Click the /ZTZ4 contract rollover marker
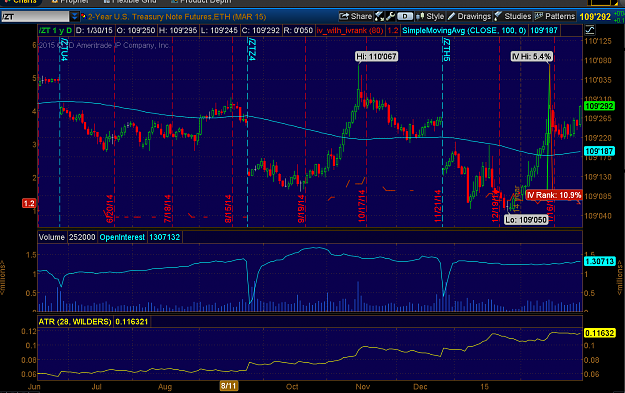This screenshot has width=625, height=393. click(251, 49)
